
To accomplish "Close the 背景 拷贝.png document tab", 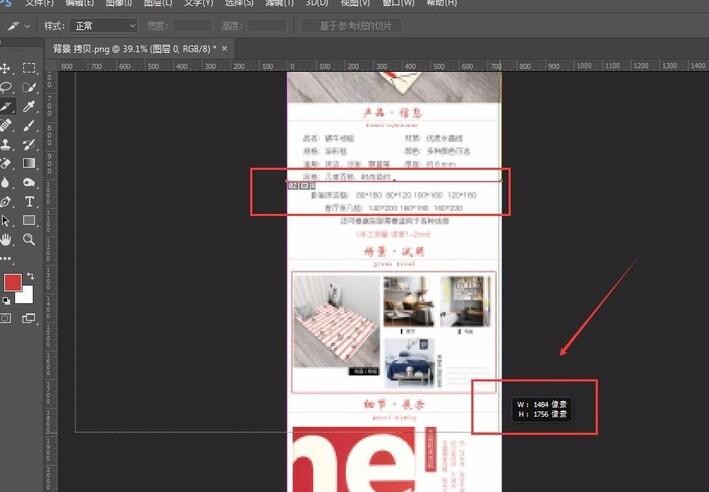I will (x=224, y=48).
